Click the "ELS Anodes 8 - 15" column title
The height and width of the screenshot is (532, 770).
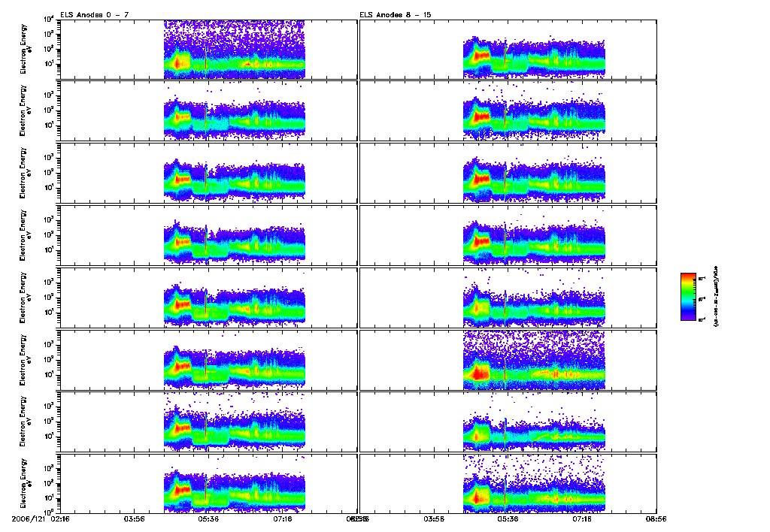coord(396,15)
